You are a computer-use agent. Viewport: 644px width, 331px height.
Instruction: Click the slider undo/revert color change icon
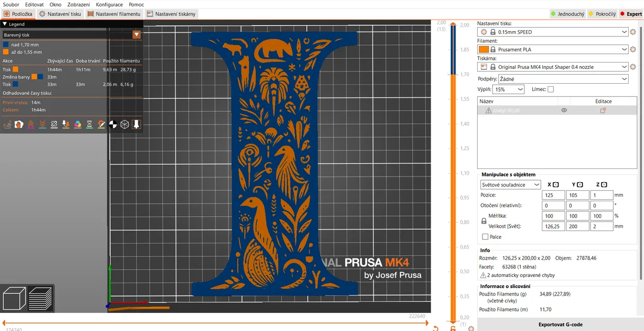tap(435, 328)
